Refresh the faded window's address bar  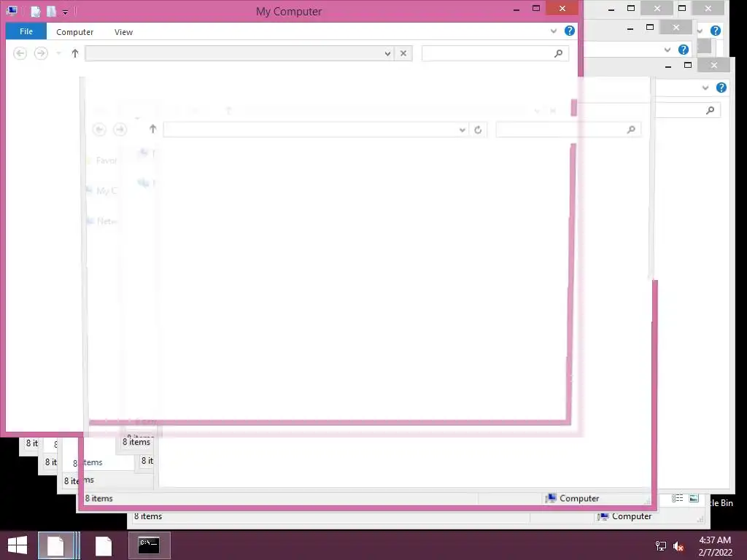click(478, 130)
